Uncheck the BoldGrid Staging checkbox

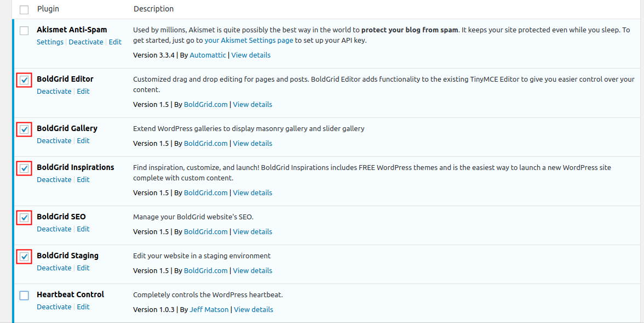pos(24,257)
